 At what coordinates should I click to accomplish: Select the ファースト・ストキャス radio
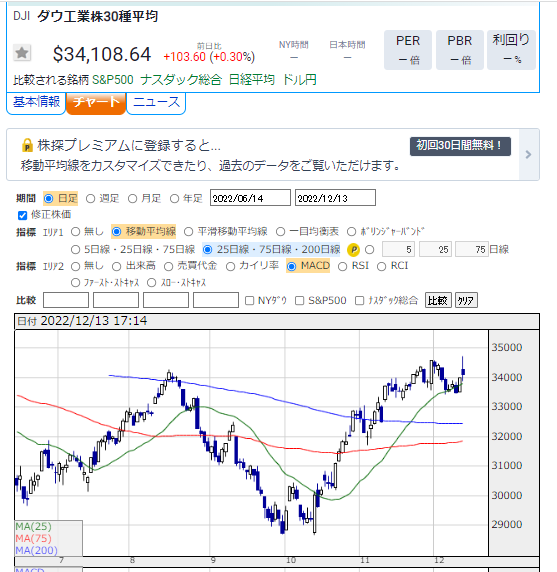point(76,283)
